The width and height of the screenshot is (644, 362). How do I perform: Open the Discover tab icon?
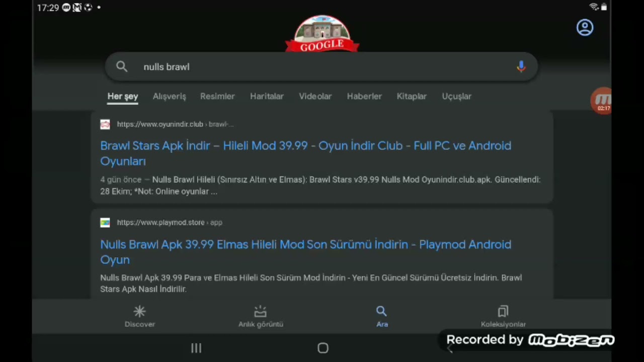click(x=140, y=316)
